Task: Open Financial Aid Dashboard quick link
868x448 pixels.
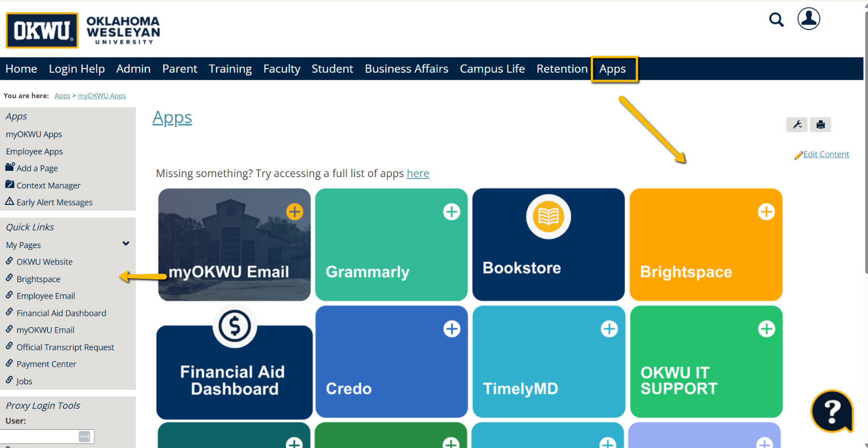Action: (61, 313)
